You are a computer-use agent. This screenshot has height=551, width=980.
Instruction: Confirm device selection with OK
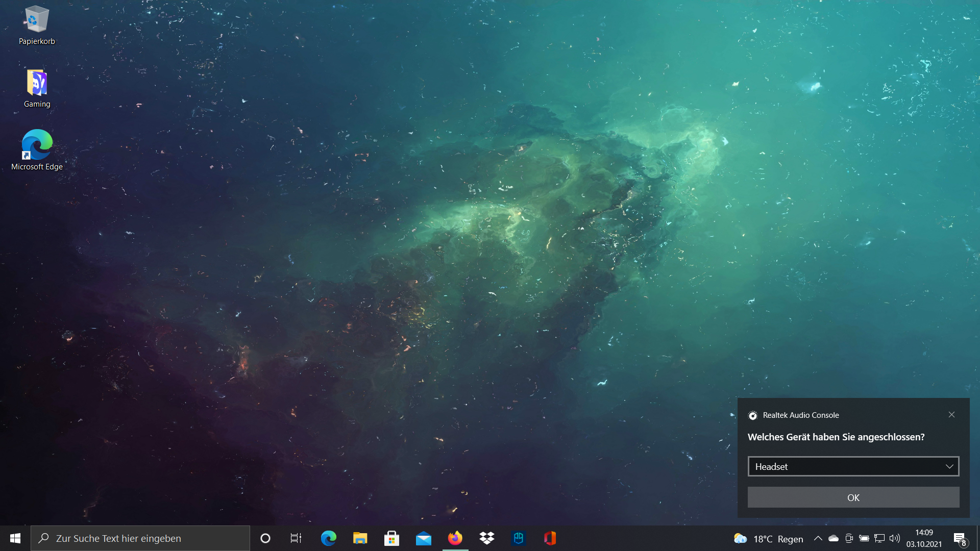[853, 497]
